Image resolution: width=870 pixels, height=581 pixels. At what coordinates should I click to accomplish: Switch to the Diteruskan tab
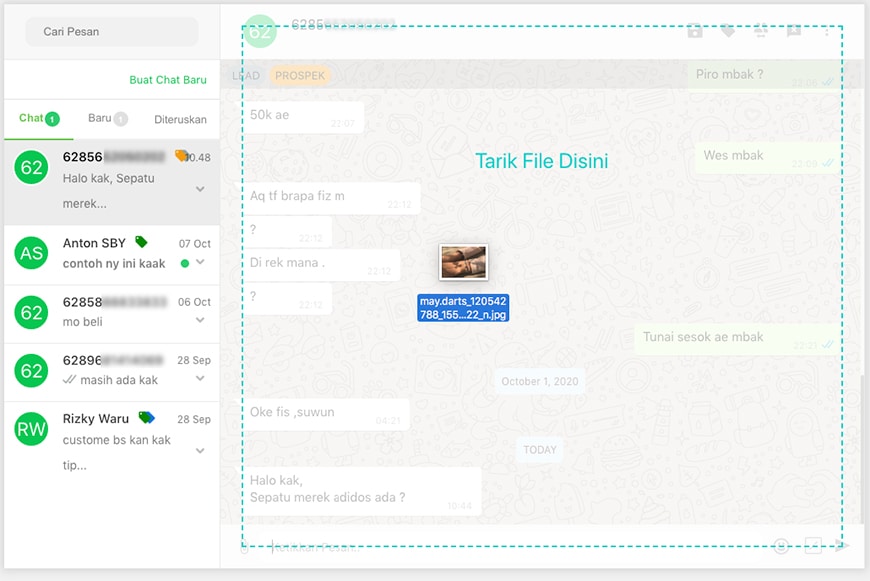180,119
